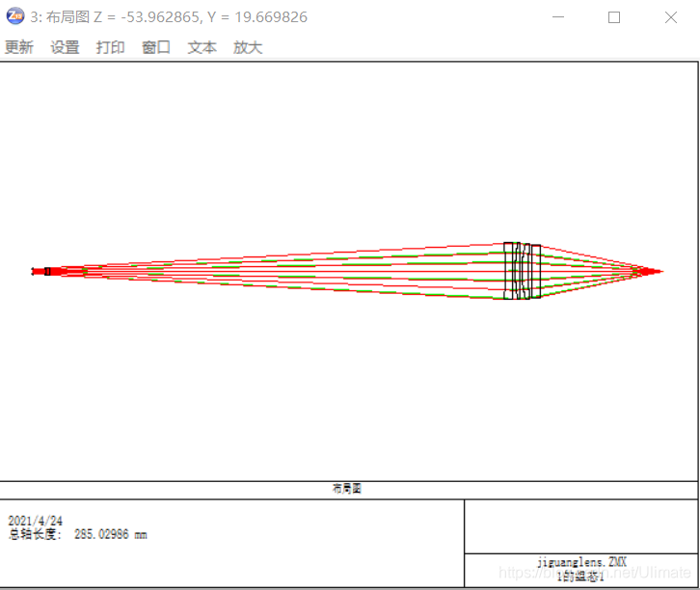Screen dimensions: 700x590
Task: Click the small source element at left
Action: [x=47, y=271]
